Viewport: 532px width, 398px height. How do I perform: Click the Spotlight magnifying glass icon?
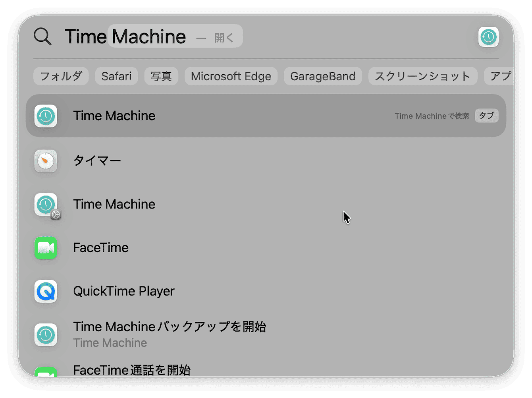(42, 37)
